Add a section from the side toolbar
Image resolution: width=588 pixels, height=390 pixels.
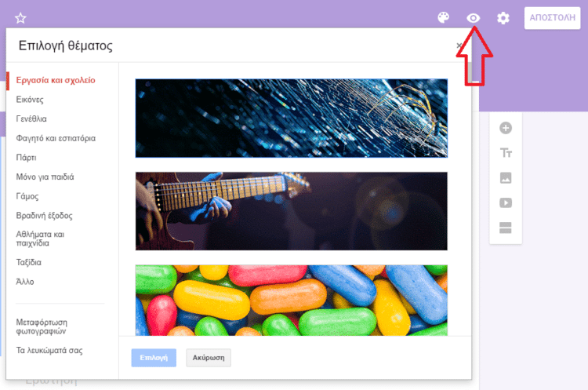[x=506, y=228]
